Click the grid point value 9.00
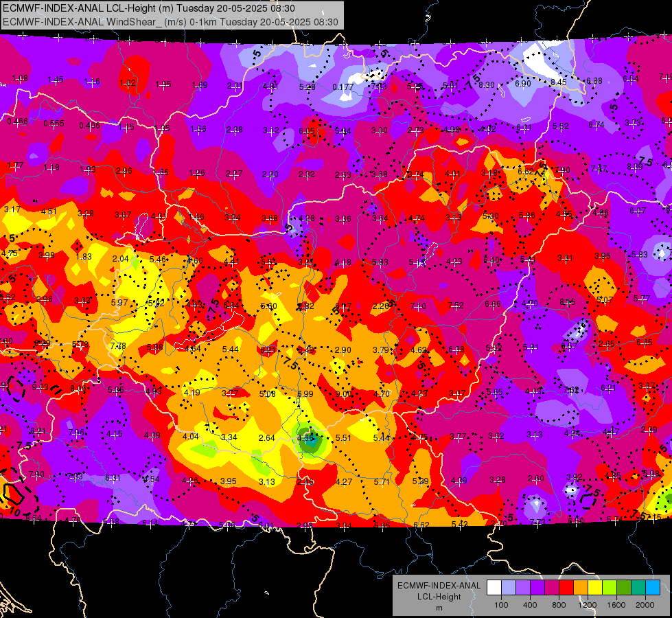The height and width of the screenshot is (618, 672). point(343,394)
